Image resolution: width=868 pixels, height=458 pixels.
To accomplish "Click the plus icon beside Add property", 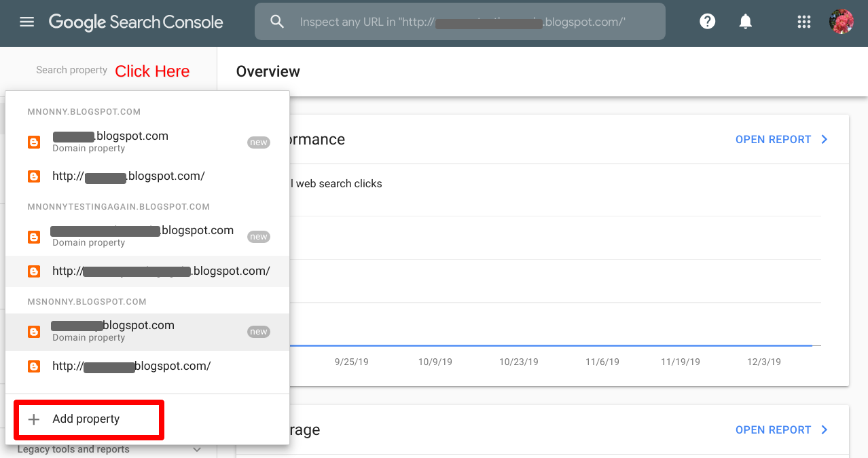I will pos(34,419).
